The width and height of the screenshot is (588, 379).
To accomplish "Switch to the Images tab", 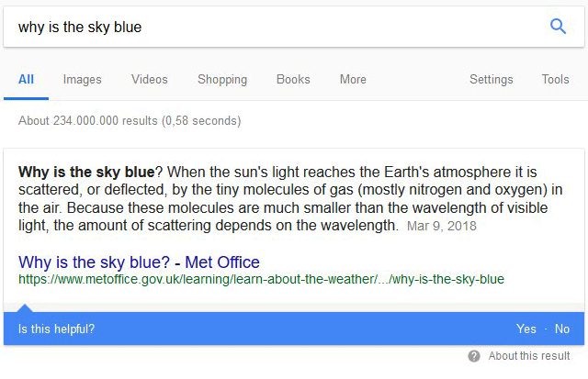I will point(83,80).
